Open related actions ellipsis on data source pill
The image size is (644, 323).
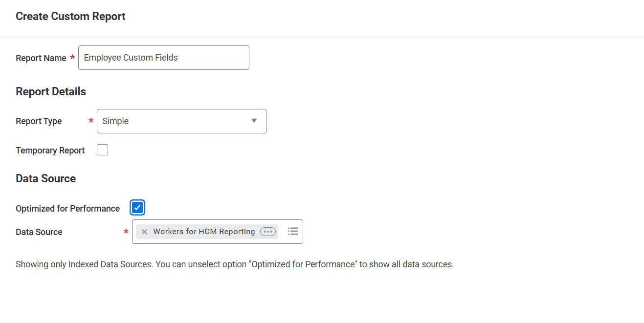tap(267, 231)
